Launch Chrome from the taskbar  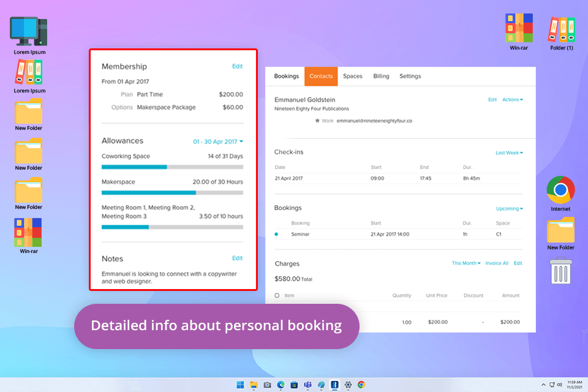361,385
